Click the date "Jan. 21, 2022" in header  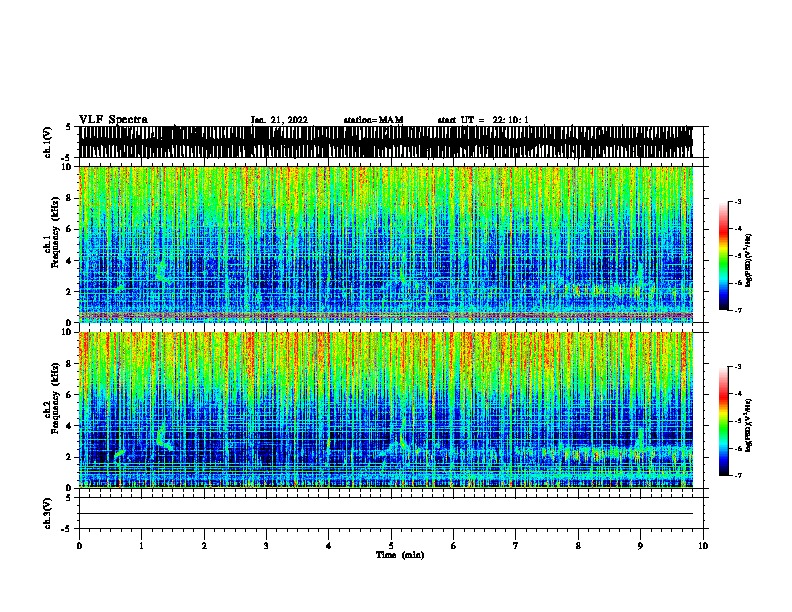(279, 120)
